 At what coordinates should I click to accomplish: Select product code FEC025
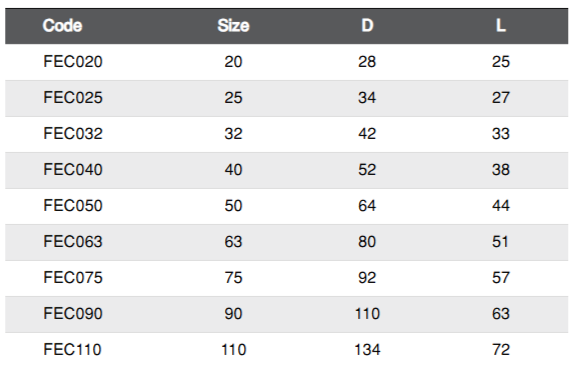tap(73, 98)
